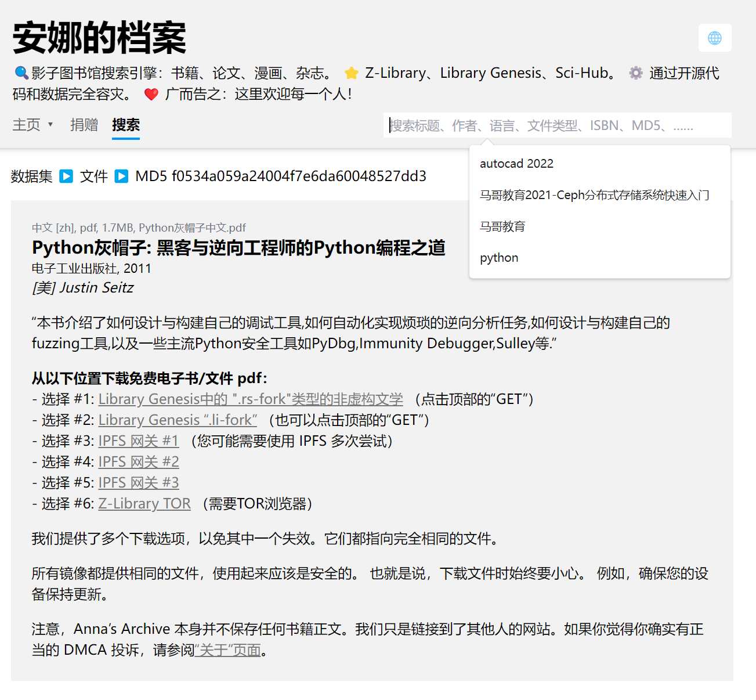
Task: Click arrow icon after 文件
Action: 121,176
